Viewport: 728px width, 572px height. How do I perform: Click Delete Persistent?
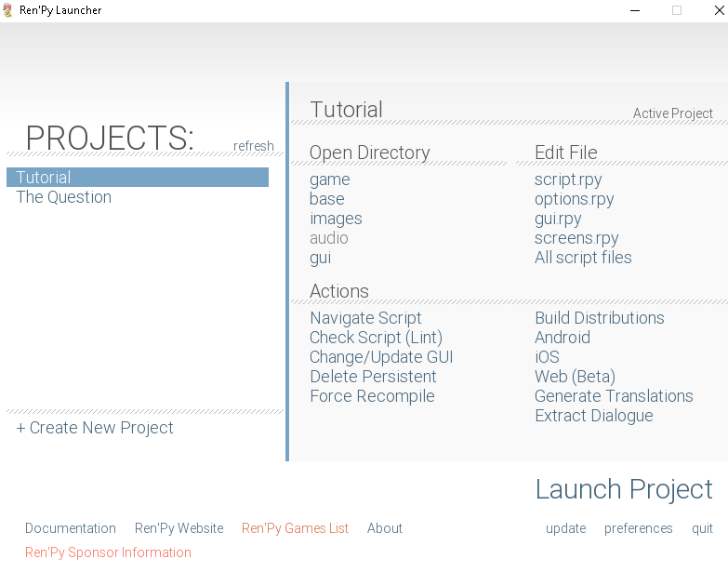(373, 377)
